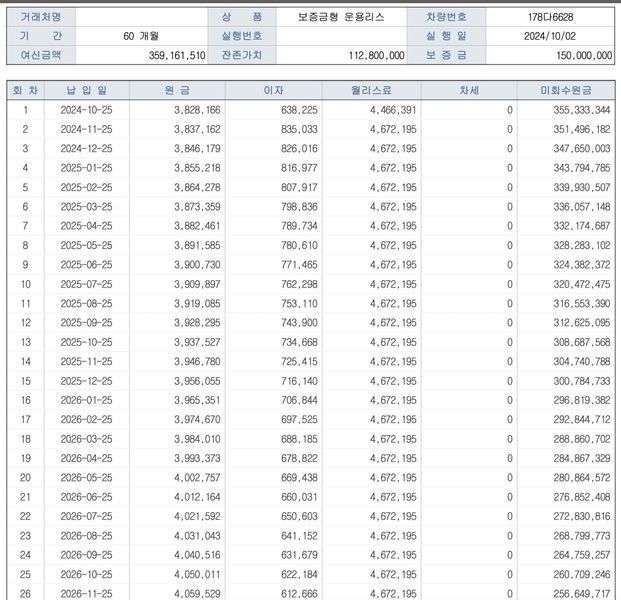
Task: Click the 기간 label cell
Action: [x=41, y=36]
